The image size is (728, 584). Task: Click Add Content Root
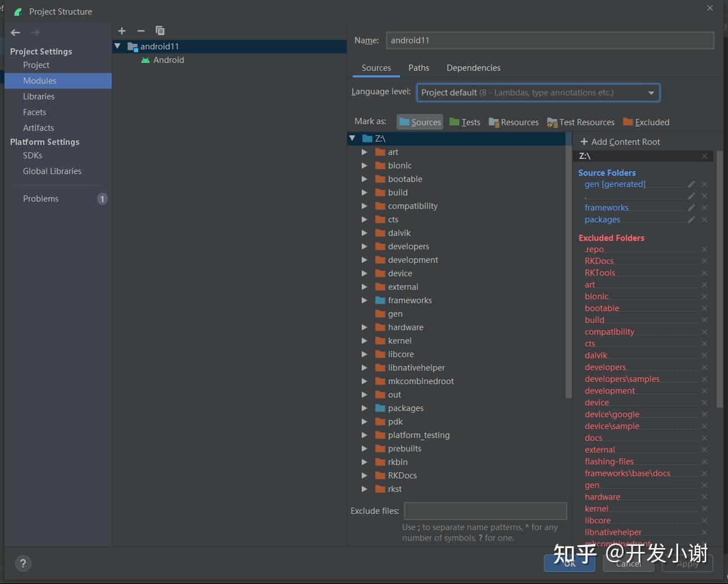click(620, 142)
